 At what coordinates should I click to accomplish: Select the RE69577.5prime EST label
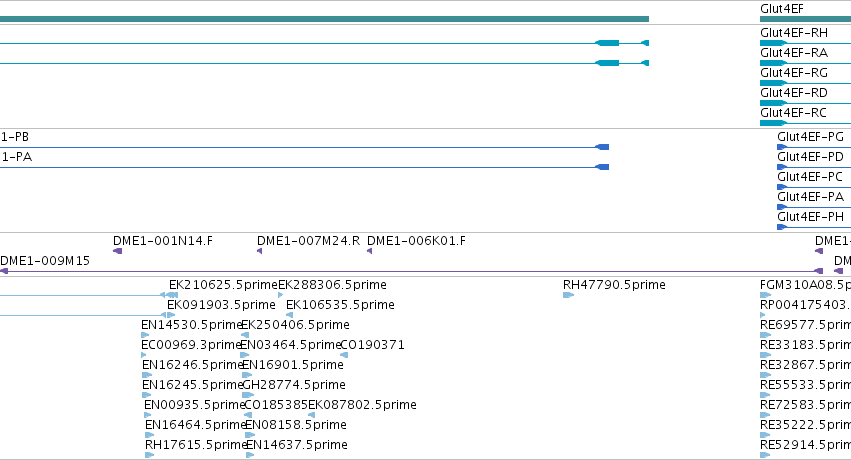[805, 325]
